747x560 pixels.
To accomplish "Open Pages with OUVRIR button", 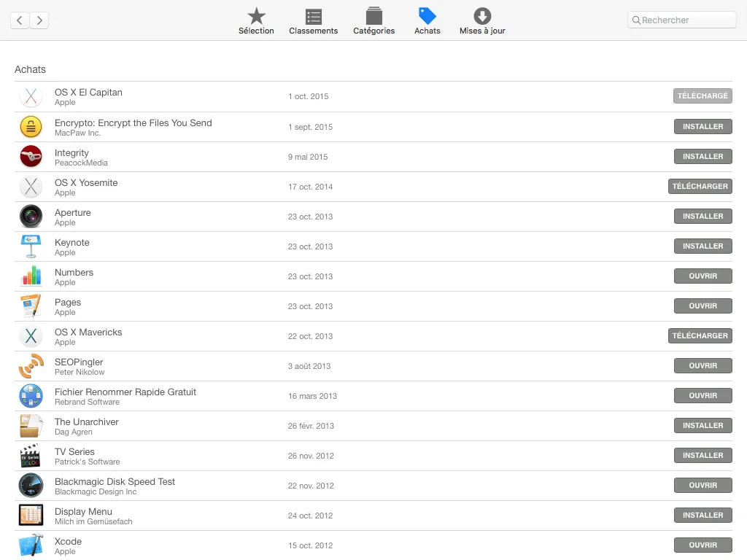I will [703, 306].
